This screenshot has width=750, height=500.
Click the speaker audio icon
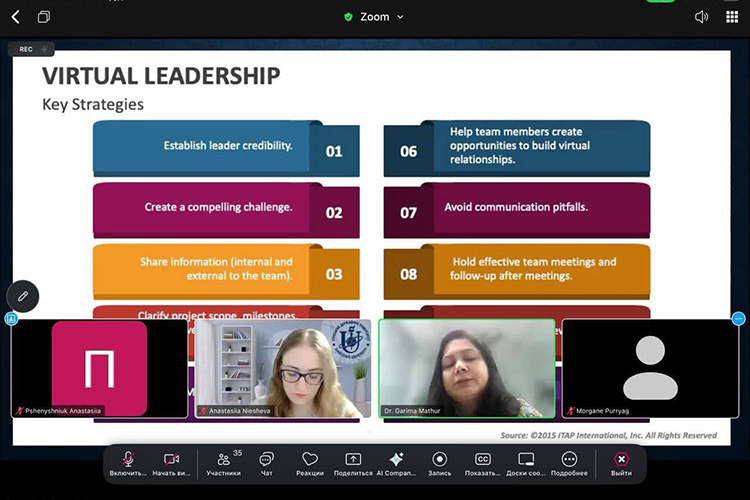(x=701, y=17)
